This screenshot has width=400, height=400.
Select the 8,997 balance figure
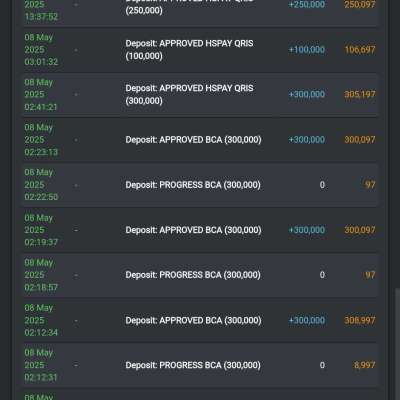365,365
